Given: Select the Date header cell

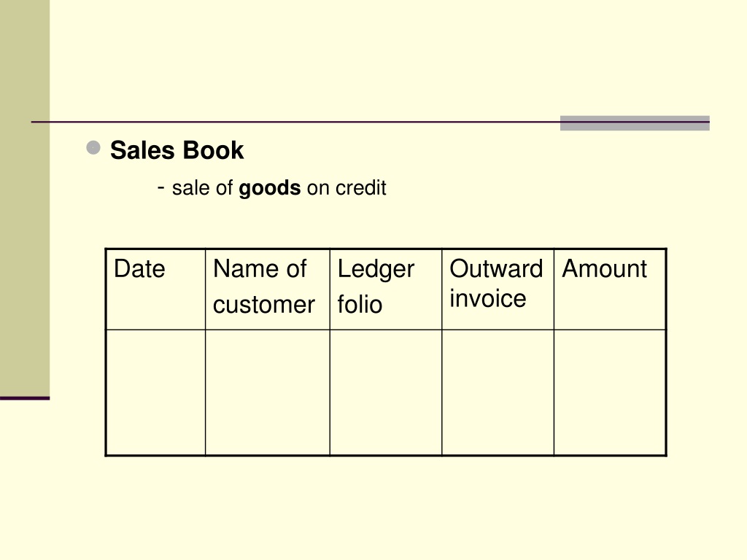Looking at the screenshot, I should click(155, 289).
